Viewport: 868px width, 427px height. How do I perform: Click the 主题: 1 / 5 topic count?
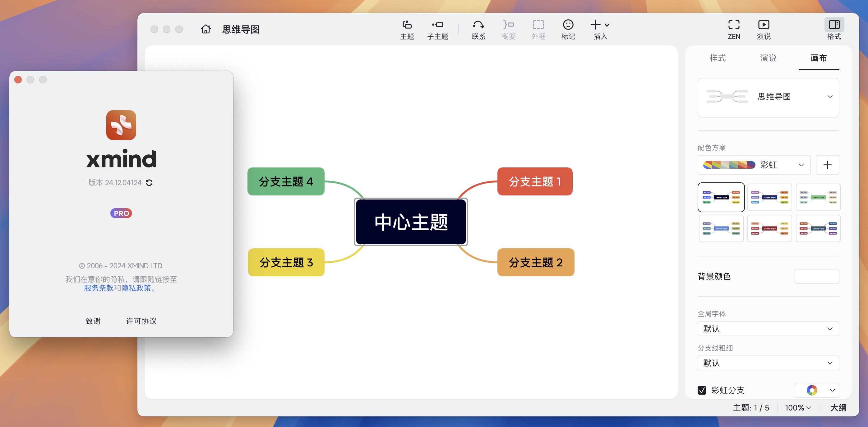751,408
